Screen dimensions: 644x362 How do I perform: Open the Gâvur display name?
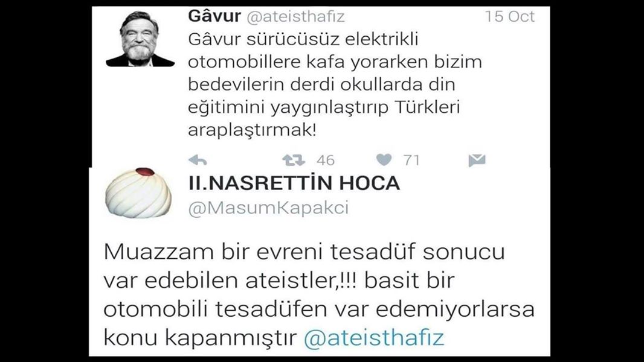tap(214, 16)
